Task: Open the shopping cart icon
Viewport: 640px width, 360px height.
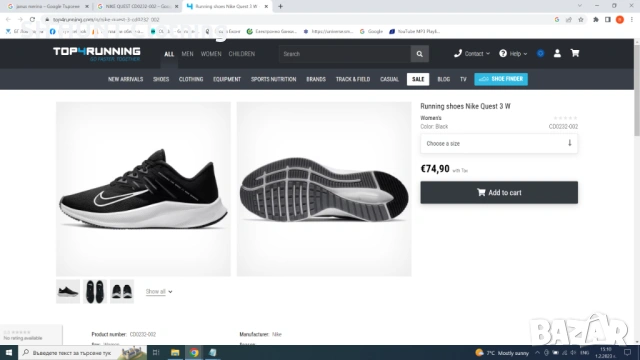Action: click(575, 53)
